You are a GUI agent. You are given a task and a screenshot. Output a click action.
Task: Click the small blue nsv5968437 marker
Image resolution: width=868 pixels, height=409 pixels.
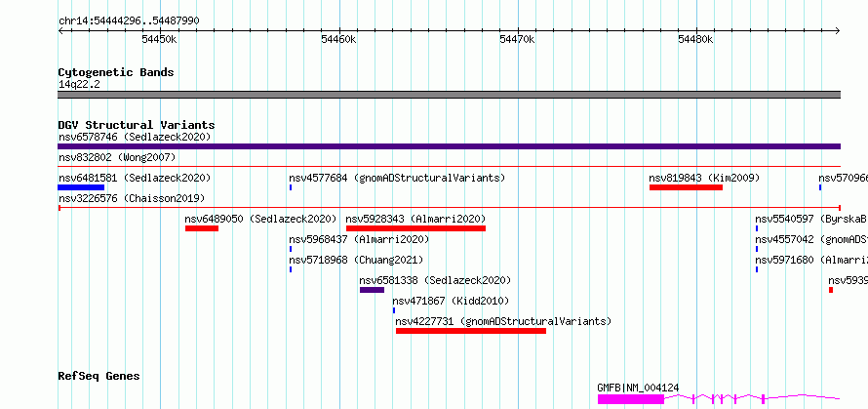[x=291, y=249]
